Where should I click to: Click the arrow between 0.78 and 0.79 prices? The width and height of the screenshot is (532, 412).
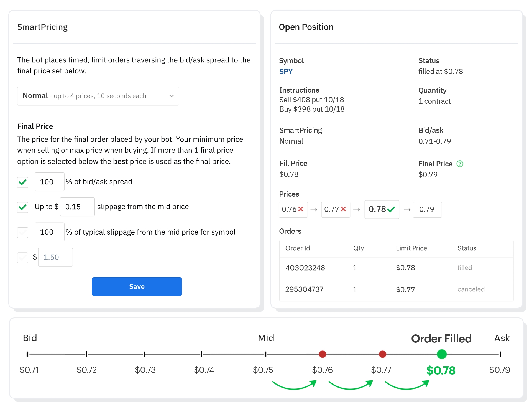click(407, 210)
